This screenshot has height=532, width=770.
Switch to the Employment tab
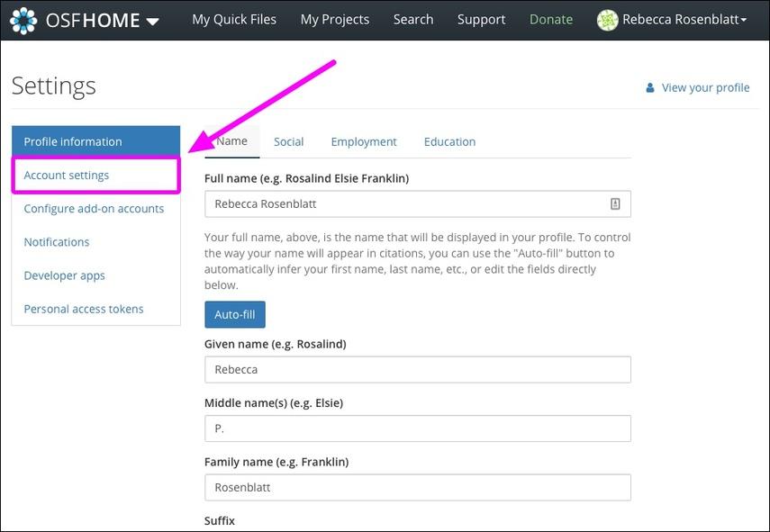click(x=364, y=142)
